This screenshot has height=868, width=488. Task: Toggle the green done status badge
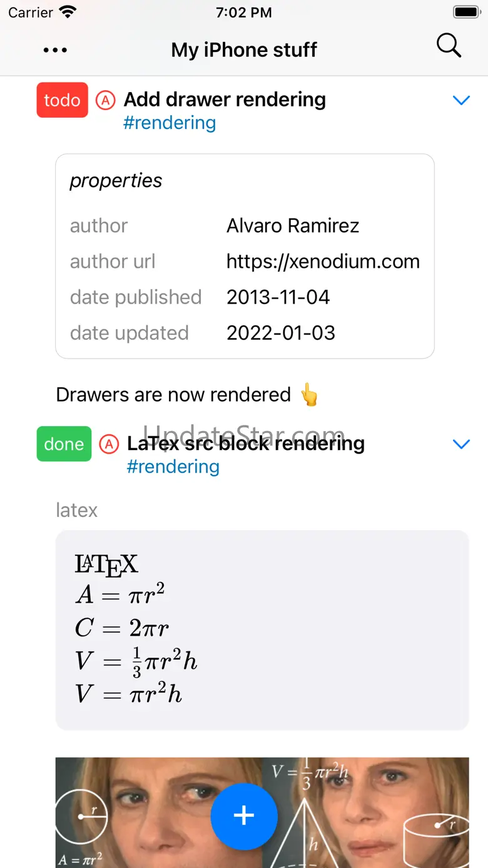point(64,444)
